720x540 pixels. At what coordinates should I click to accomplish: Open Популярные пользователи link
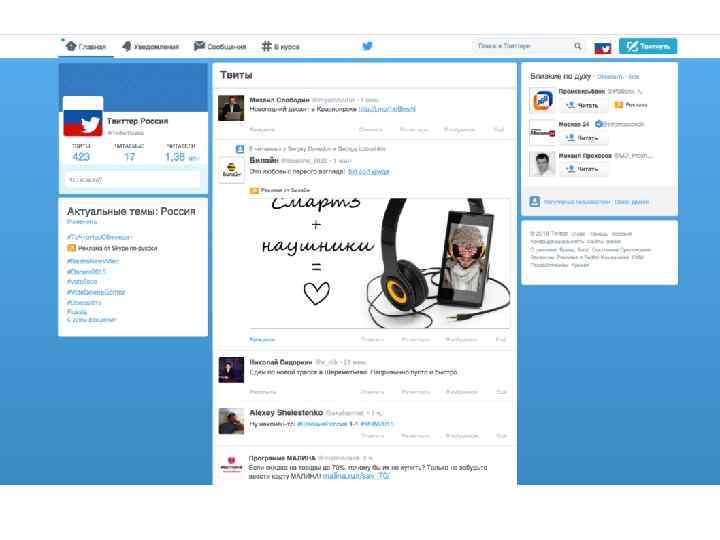pyautogui.click(x=577, y=202)
